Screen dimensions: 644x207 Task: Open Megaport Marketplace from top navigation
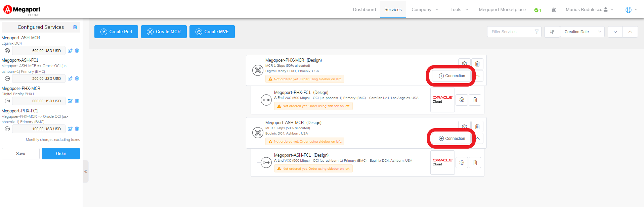pos(502,10)
